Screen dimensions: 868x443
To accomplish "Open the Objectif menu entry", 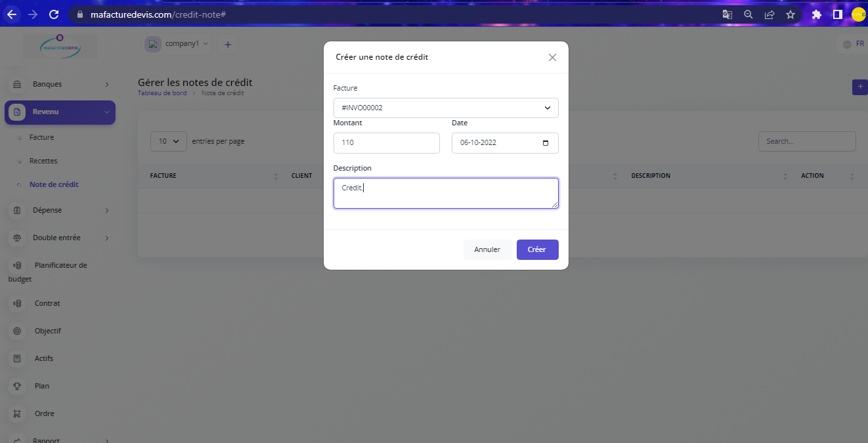I will click(x=48, y=331).
